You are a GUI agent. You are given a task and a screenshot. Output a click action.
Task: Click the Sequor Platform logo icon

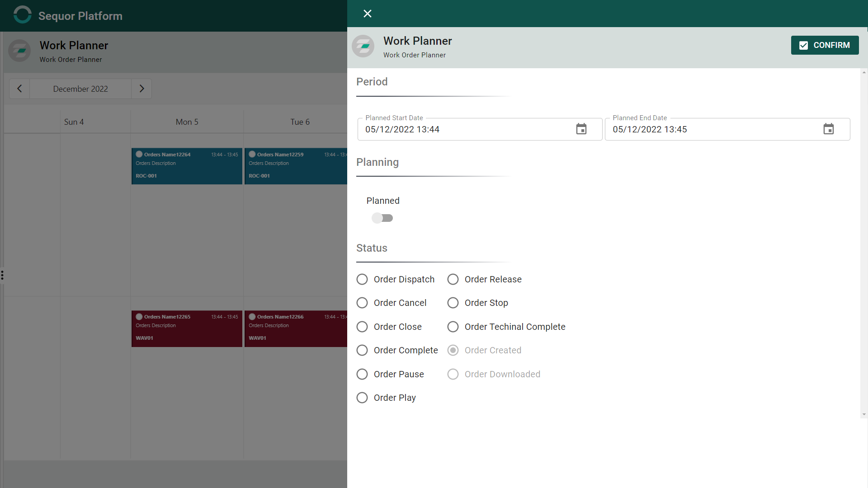[22, 15]
